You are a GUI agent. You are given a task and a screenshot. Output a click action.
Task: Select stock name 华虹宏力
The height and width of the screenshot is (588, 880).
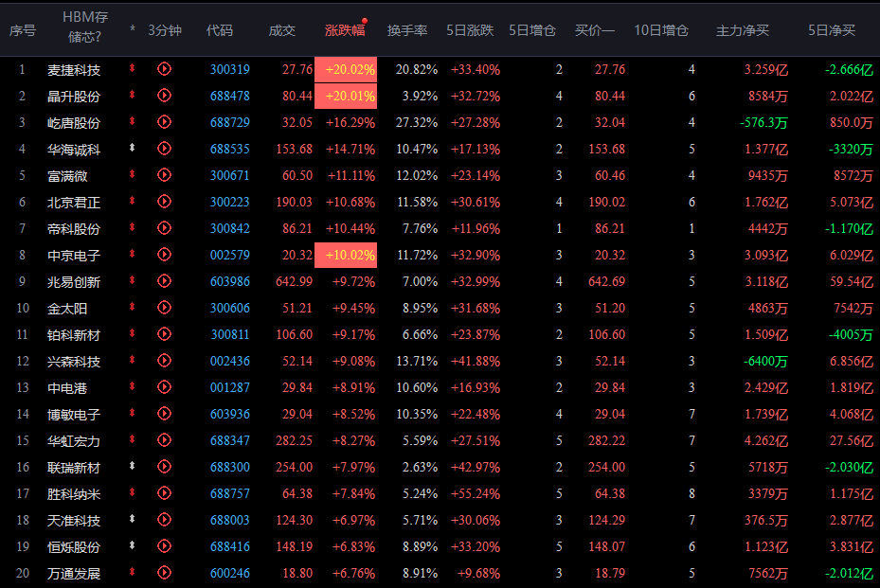[74, 441]
